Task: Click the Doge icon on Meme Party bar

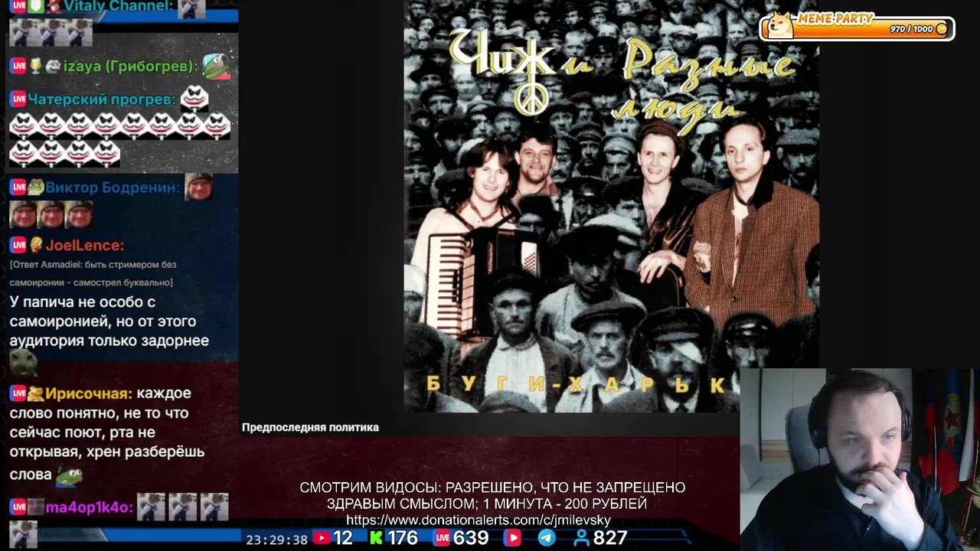Action: (780, 25)
